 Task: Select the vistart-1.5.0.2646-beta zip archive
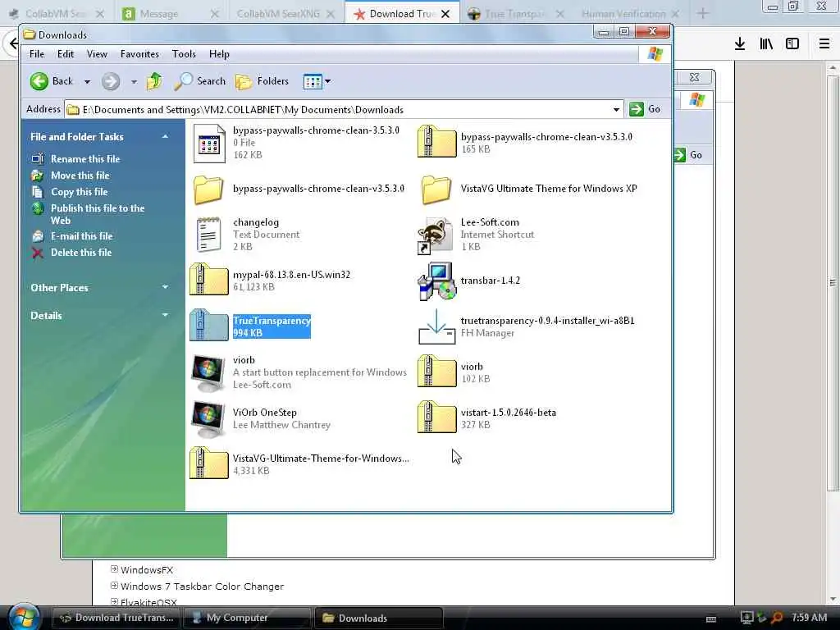click(x=436, y=418)
